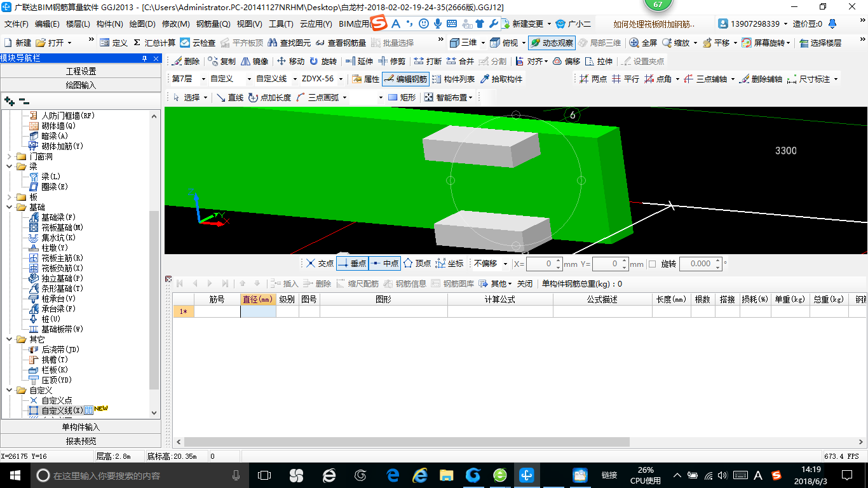Collapse the 自定义 tree node
Screen dimensions: 868x488
point(10,390)
